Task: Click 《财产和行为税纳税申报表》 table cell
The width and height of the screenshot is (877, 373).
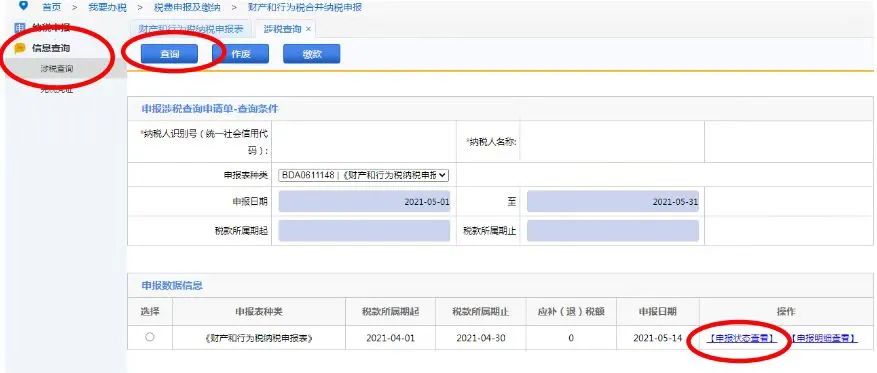Action: point(259,338)
